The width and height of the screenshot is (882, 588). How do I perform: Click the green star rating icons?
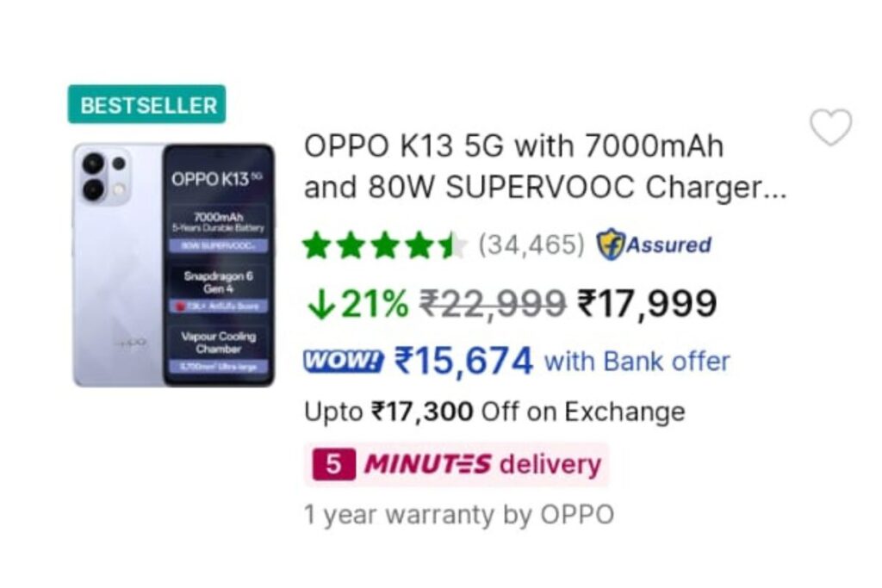click(385, 245)
